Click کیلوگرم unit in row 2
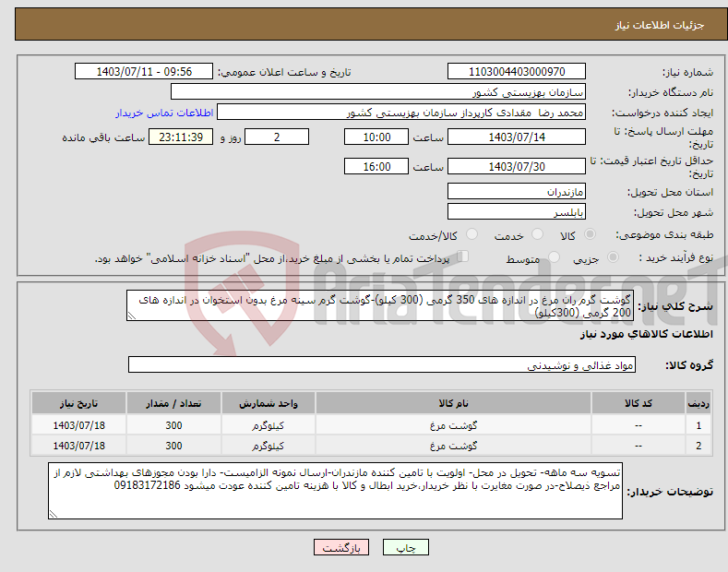The width and height of the screenshot is (728, 572). click(268, 446)
